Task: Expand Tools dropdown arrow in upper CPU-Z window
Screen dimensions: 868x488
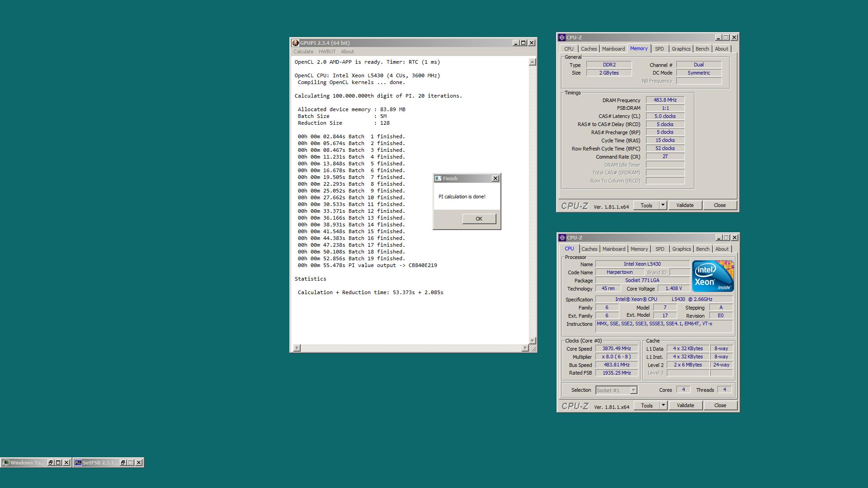Action: [663, 205]
